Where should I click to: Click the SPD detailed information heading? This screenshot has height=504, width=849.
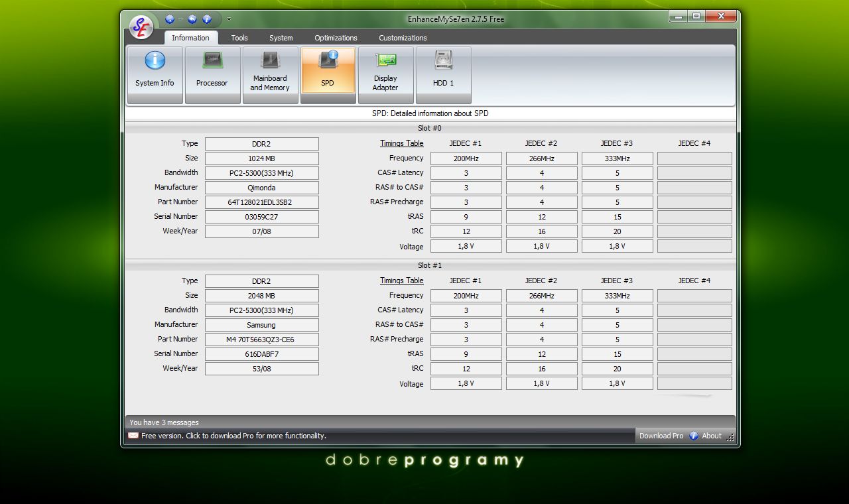(430, 113)
